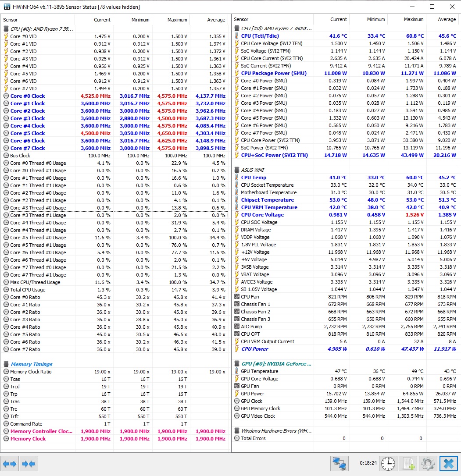Select the SoC Current (SVI2 TFN) row
Viewport: 461px width, 476px height.
click(346, 66)
